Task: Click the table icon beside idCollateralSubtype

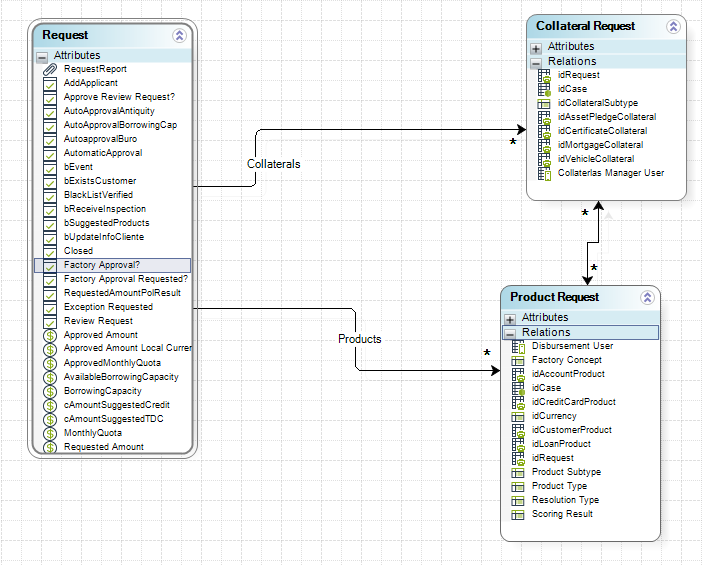Action: [544, 103]
